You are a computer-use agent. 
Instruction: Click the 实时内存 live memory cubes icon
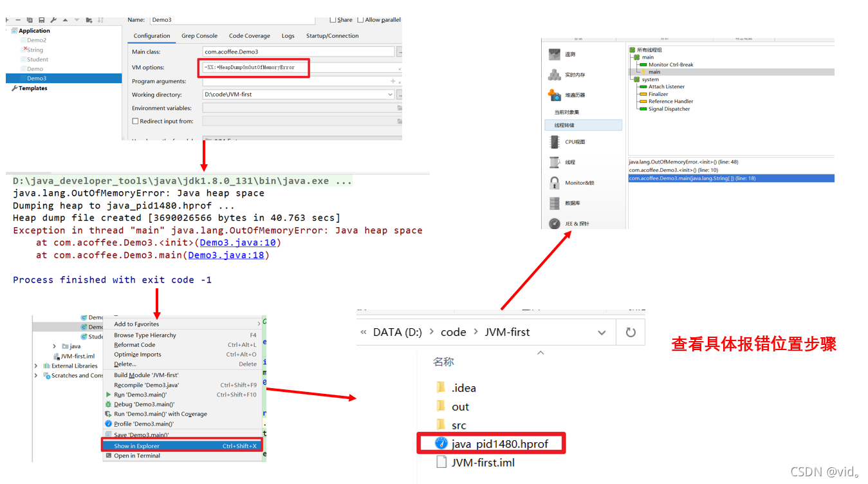555,75
